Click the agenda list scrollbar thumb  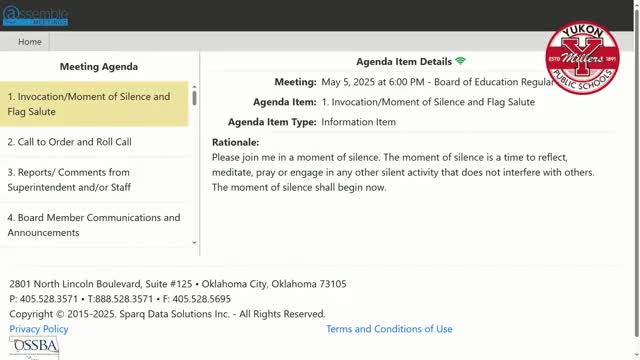[194, 98]
